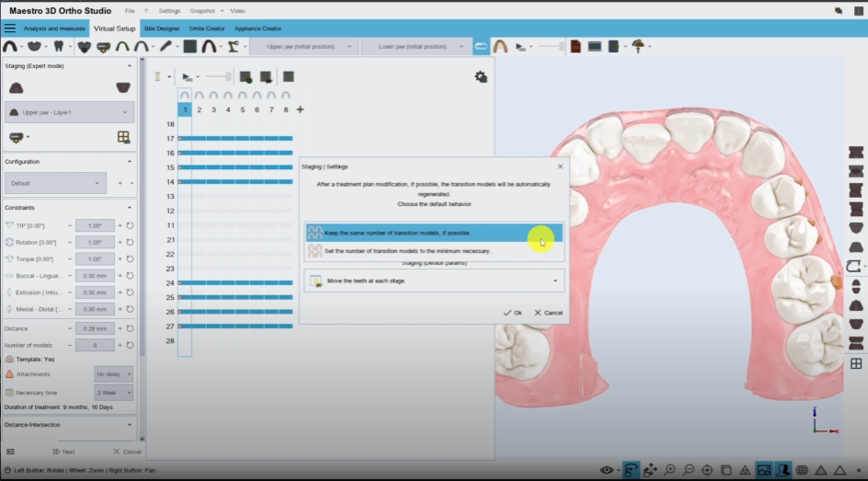Click Cancel in Staging Settings dialog
Viewport: 868px width, 481px height.
(548, 313)
